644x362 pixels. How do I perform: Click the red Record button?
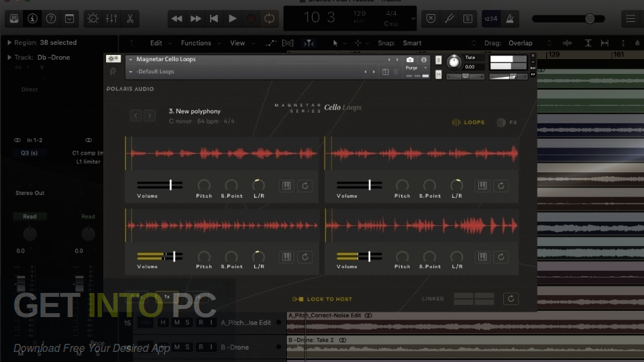(250, 19)
